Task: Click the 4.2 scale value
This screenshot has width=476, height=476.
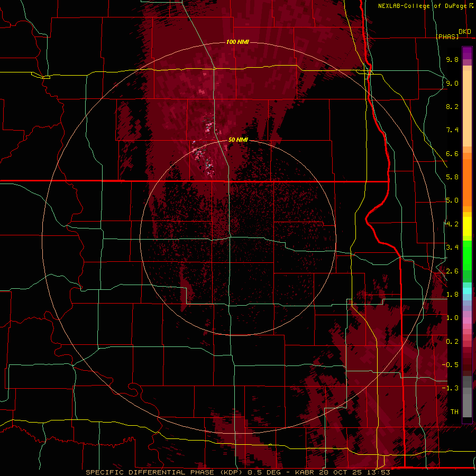Action: coord(452,224)
